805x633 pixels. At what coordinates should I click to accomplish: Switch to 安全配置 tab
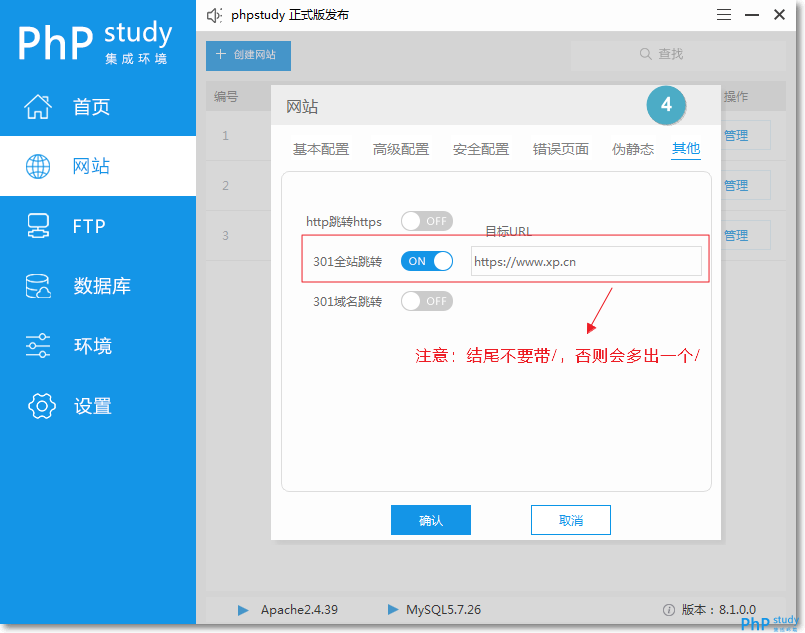[481, 149]
